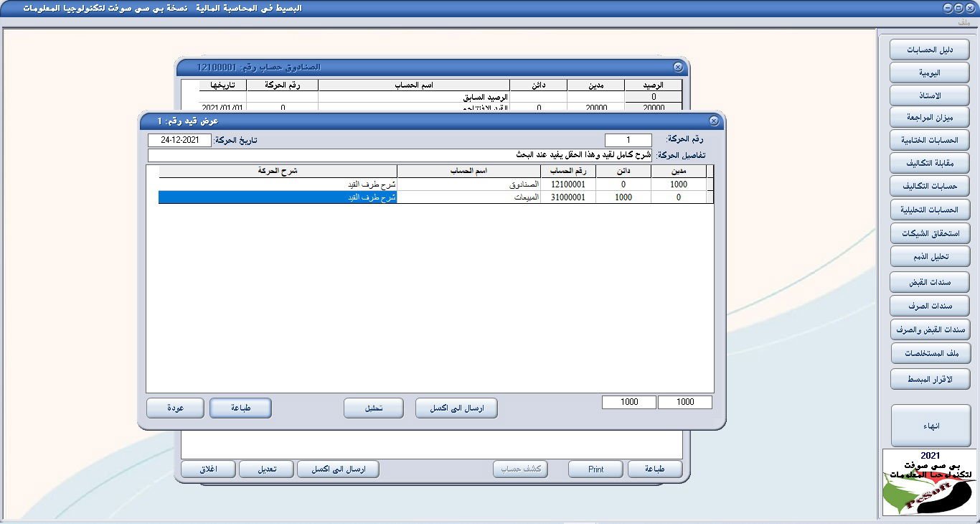Open الحسابات الختامية from the sidebar
Screen dimensions: 980x524
tap(929, 140)
